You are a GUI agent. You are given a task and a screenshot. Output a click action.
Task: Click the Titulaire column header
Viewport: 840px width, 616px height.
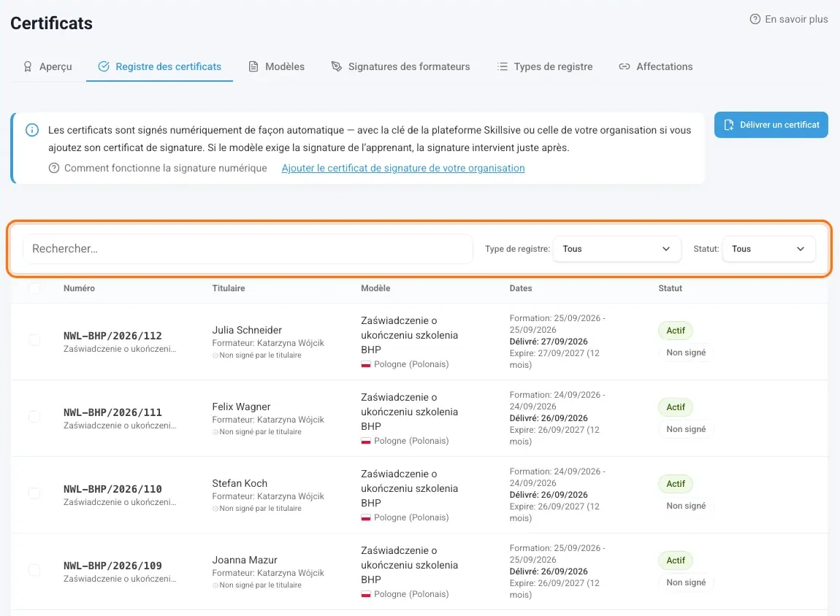(228, 288)
